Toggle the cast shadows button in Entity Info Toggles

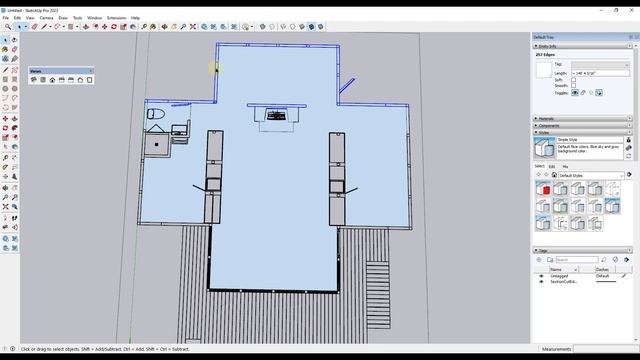(599, 93)
